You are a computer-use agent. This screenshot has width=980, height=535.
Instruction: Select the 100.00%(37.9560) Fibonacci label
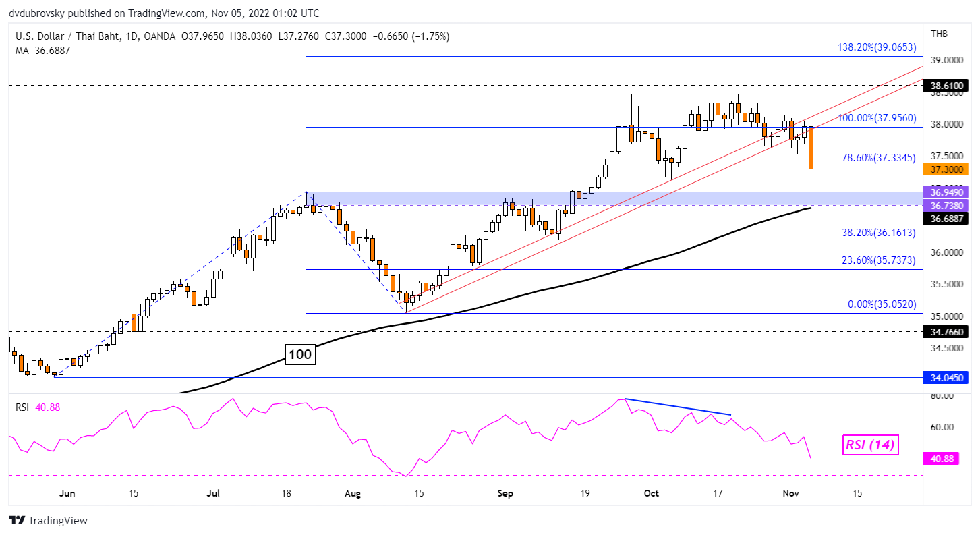(x=877, y=117)
